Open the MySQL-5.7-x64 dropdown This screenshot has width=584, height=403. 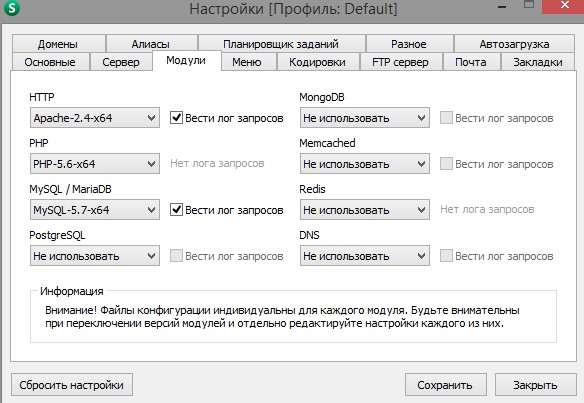pos(95,210)
